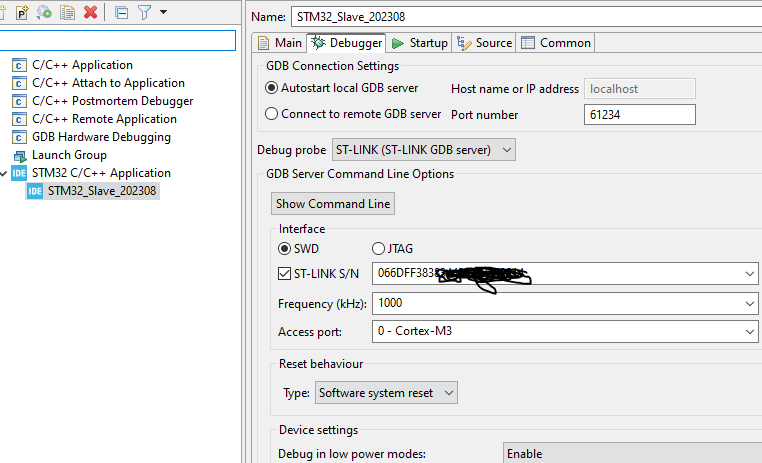Click the type filter text box
Viewport: 762px width, 463px height.
click(x=118, y=40)
